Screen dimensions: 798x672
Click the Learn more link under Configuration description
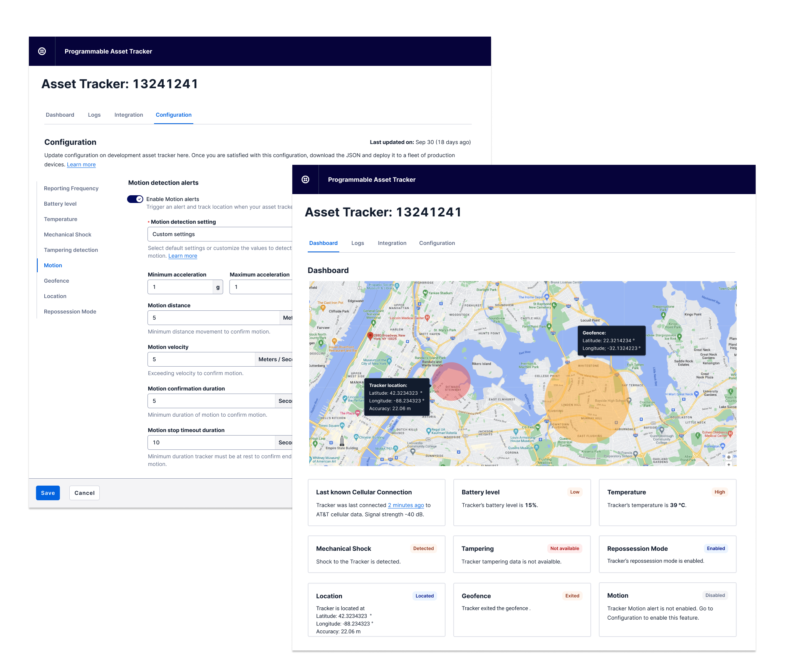click(81, 164)
